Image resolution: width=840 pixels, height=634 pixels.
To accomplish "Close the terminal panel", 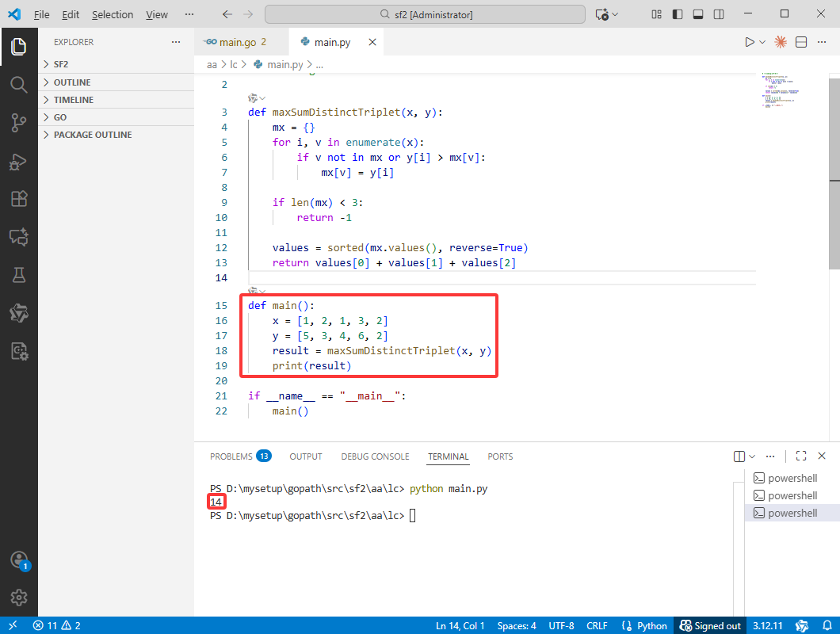I will [822, 456].
